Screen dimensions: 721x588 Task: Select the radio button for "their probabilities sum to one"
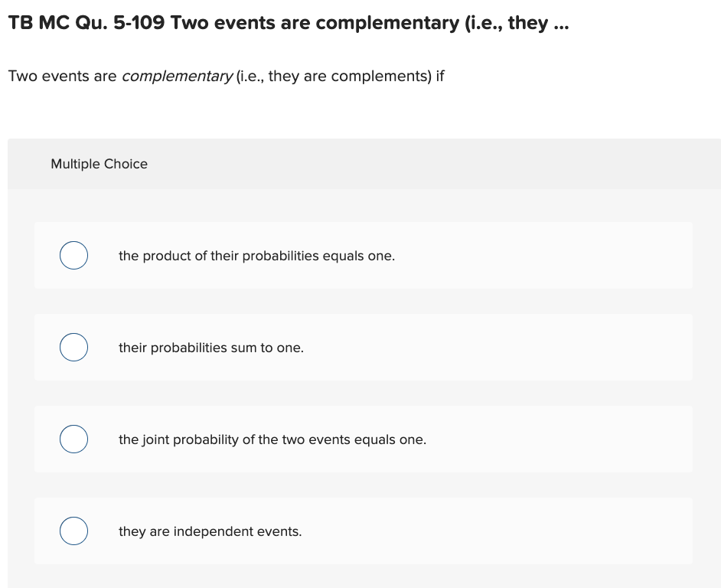(73, 347)
